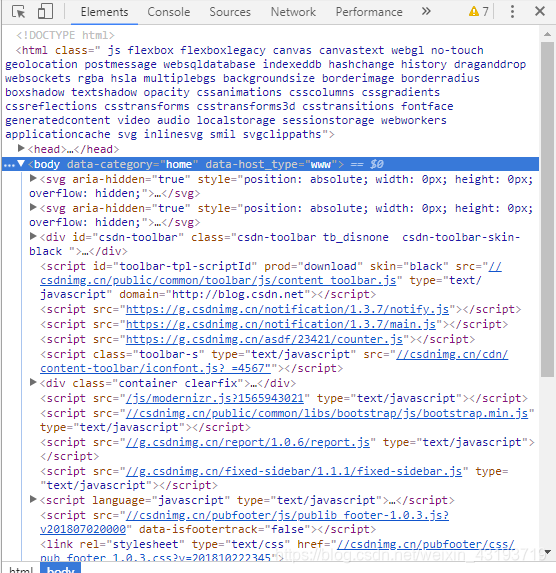
Task: Toggle the device toolbar icon
Action: [x=45, y=11]
